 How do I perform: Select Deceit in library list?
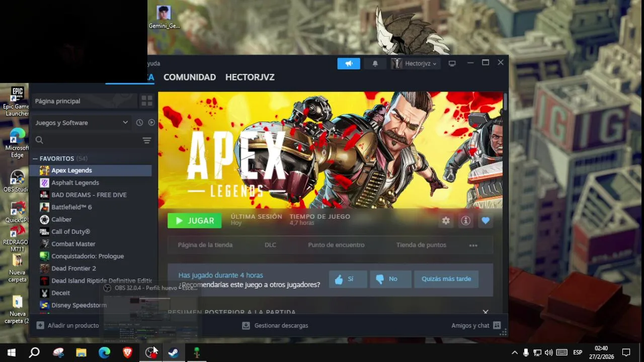point(91,293)
